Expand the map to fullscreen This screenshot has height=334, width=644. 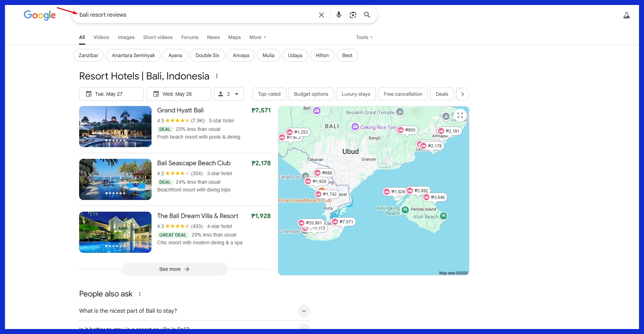(460, 115)
